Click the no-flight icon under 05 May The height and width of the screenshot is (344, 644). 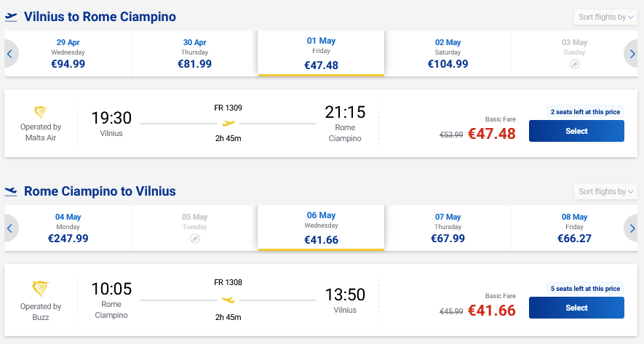194,239
